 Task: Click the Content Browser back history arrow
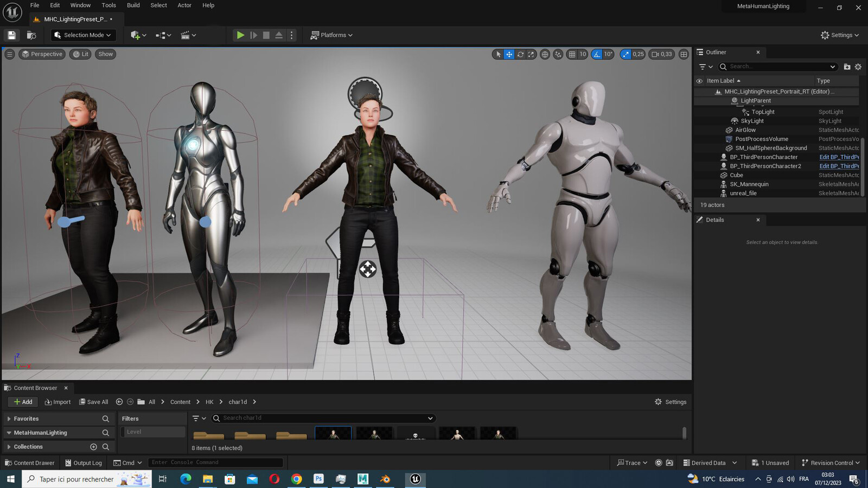tap(119, 402)
